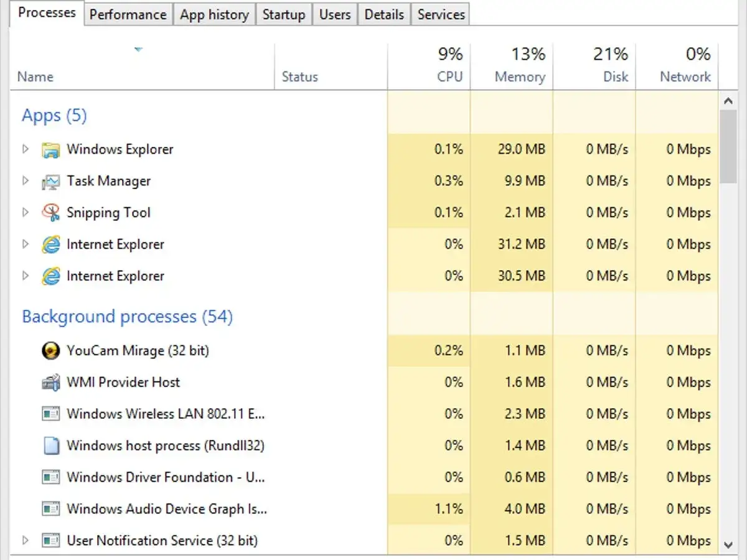The height and width of the screenshot is (560, 747).
Task: Click the Windows host process (Rundll32) icon
Action: pyautogui.click(x=50, y=446)
